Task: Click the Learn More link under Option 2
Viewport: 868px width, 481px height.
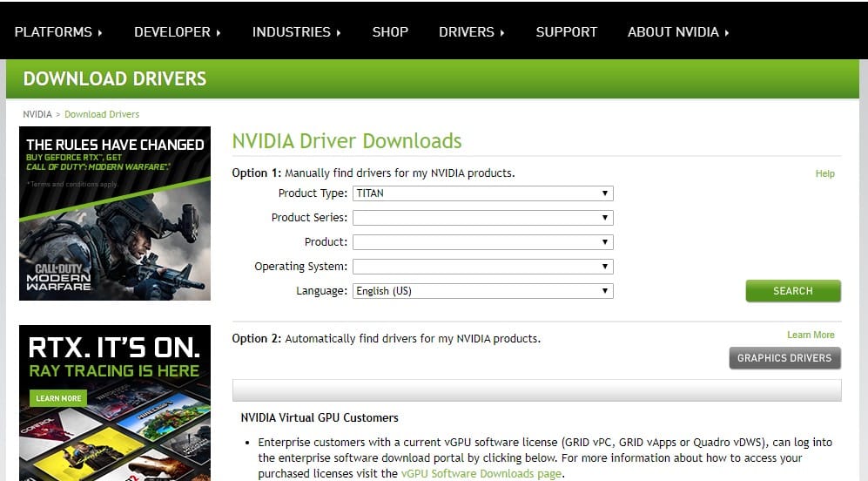Action: tap(811, 335)
